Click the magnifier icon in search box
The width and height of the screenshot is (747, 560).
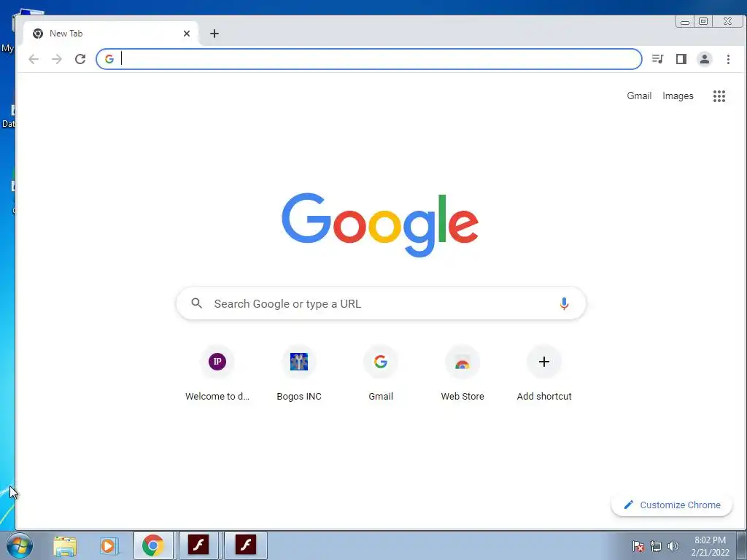(x=197, y=303)
